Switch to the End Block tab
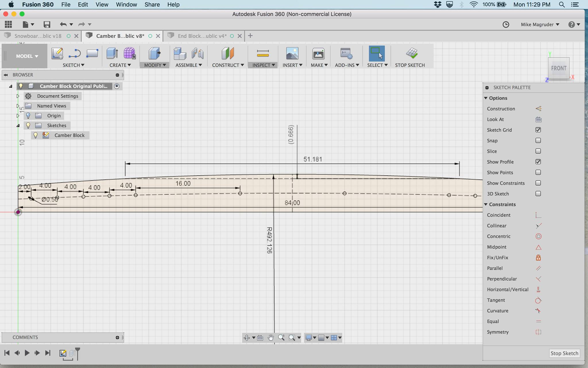Image resolution: width=588 pixels, height=368 pixels. 202,36
